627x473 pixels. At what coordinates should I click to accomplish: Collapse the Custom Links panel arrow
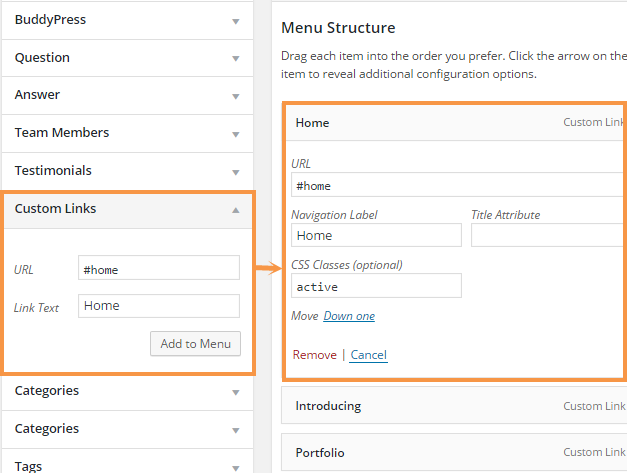(x=236, y=210)
